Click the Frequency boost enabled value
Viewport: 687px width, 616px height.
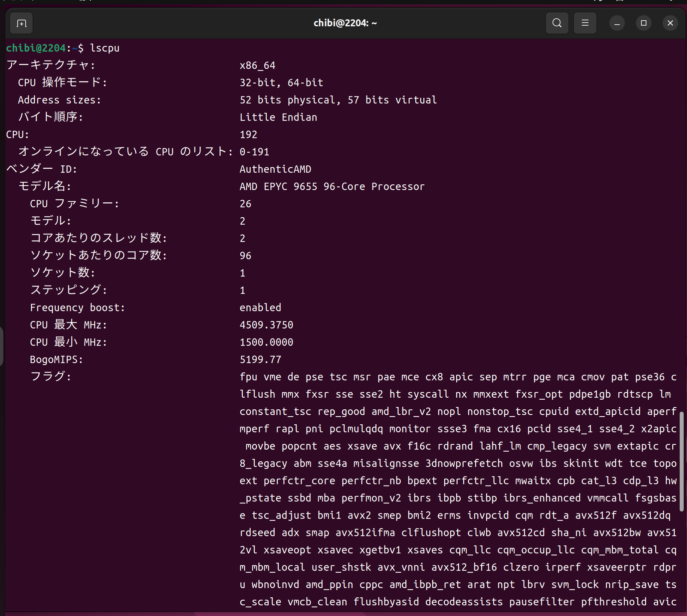[260, 307]
